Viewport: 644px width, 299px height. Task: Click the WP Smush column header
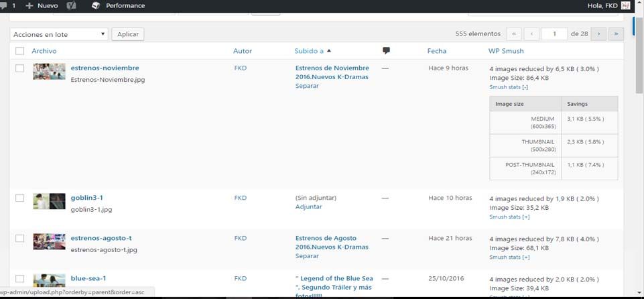coord(506,51)
